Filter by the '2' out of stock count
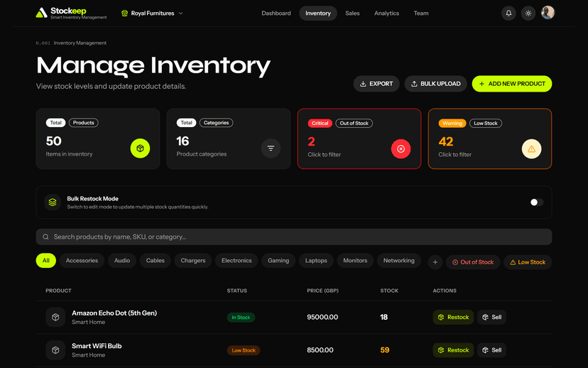Viewport: 588px width, 368px height. point(311,141)
